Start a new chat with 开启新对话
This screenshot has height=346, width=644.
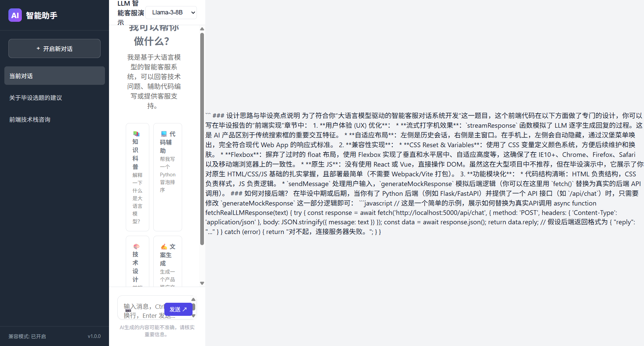pyautogui.click(x=54, y=49)
